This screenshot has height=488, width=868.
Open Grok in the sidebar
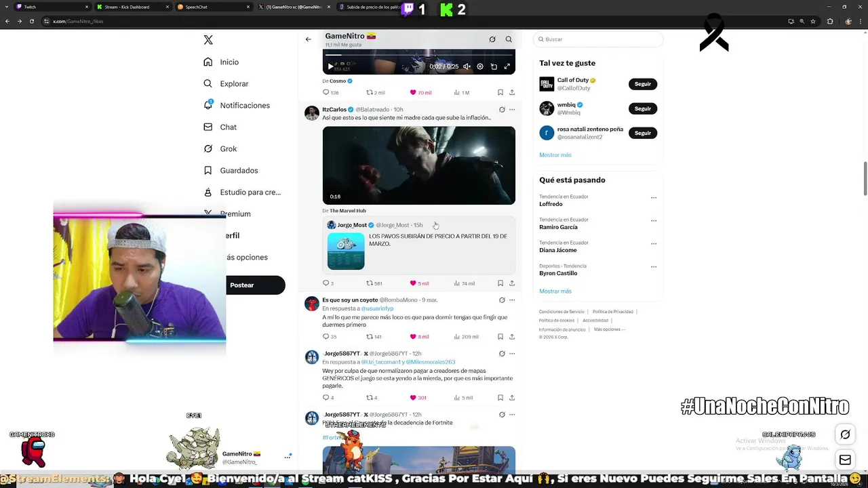click(x=220, y=148)
